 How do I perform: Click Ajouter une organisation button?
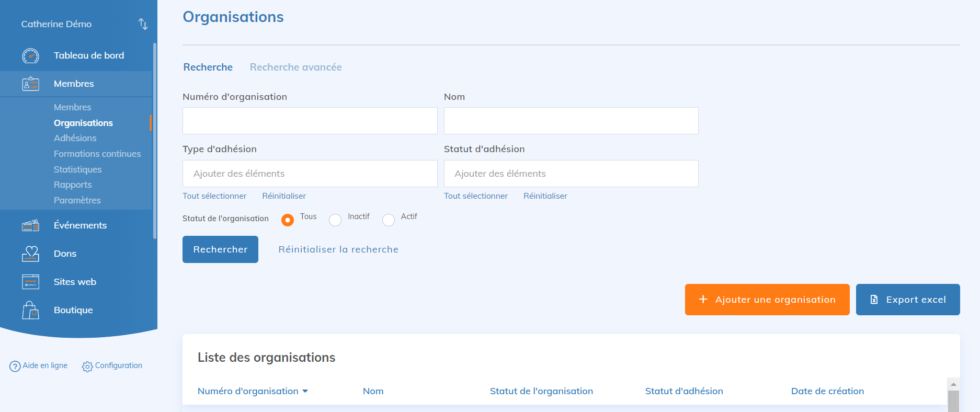click(767, 300)
